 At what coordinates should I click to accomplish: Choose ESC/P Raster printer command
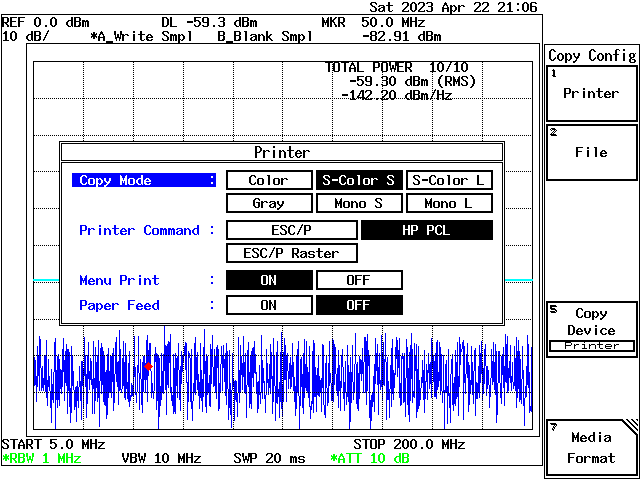pos(292,253)
